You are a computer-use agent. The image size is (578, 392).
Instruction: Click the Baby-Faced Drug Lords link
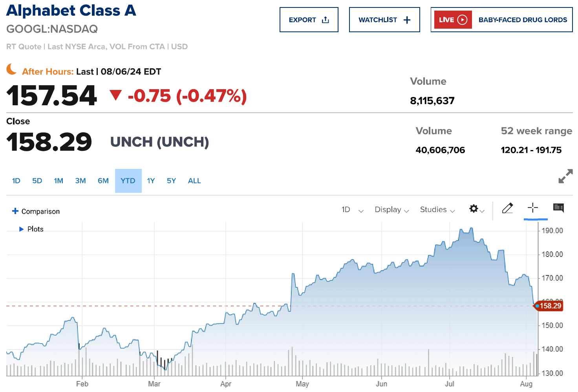[x=523, y=20]
